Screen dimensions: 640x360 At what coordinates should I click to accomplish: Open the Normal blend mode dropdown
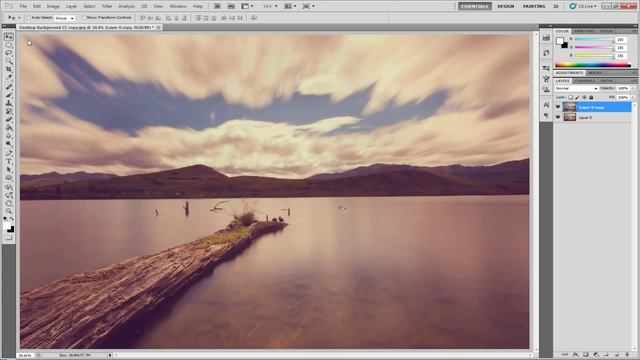click(x=576, y=89)
